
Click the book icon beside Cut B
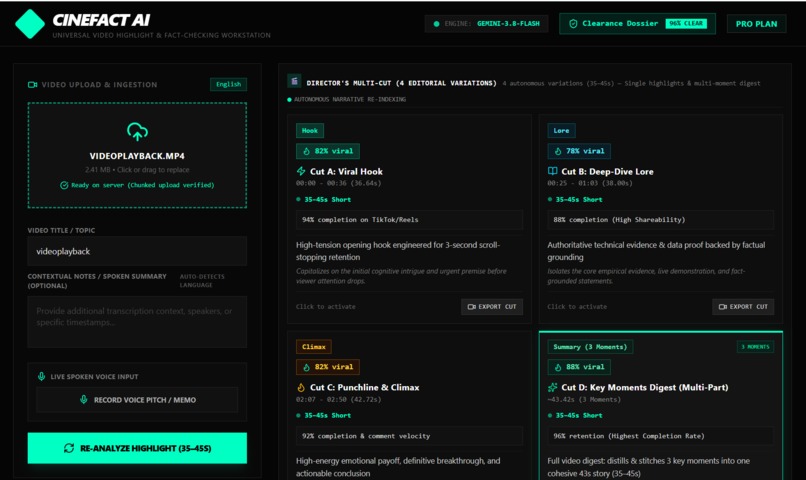point(553,171)
